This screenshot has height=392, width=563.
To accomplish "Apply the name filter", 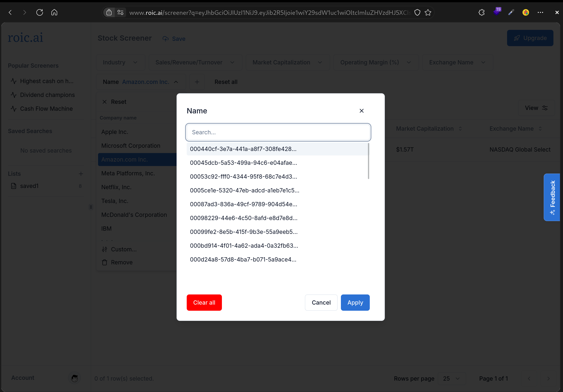I will click(x=355, y=303).
